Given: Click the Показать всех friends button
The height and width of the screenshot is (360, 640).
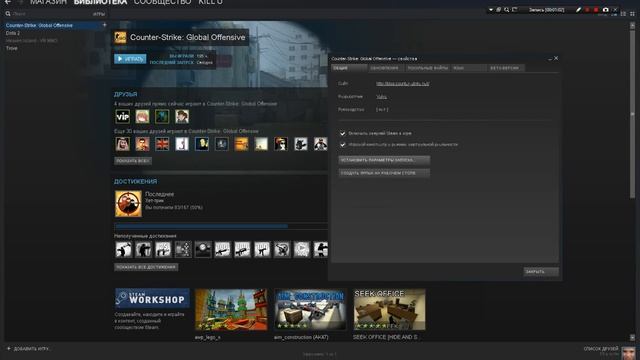Looking at the screenshot, I should pyautogui.click(x=133, y=161).
